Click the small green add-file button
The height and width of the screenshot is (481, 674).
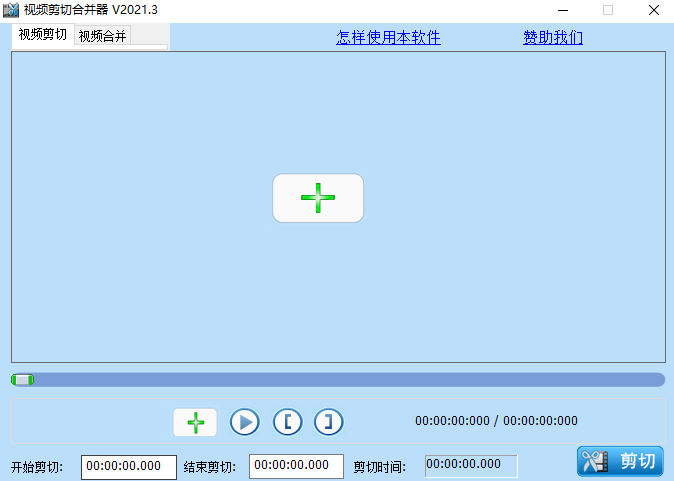point(195,422)
